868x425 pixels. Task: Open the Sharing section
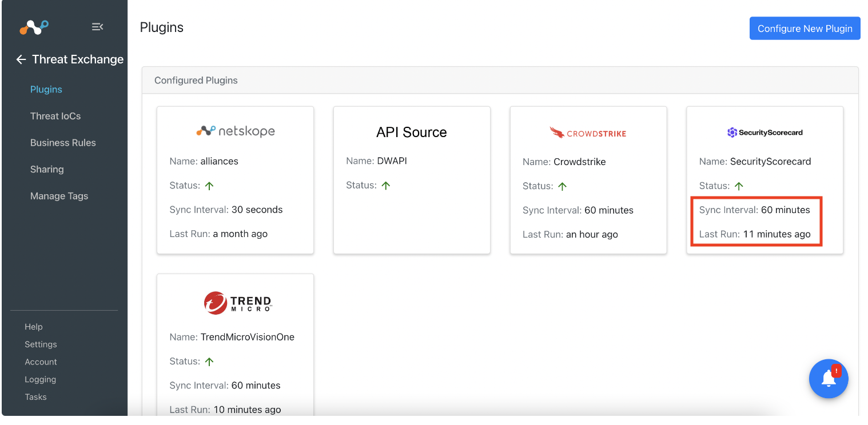[x=47, y=170]
